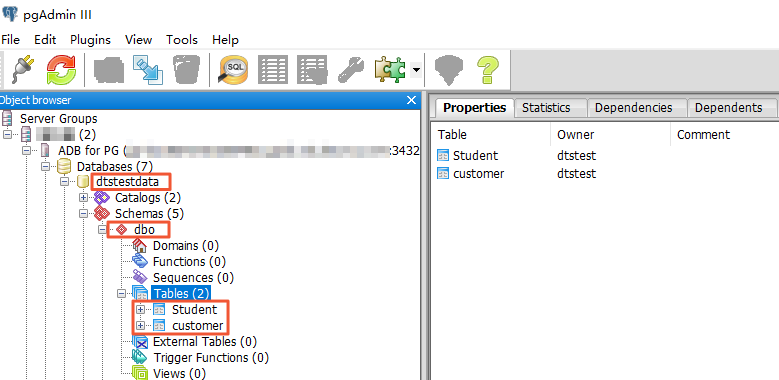
Task: Expand the Catalogs node
Action: point(83,198)
